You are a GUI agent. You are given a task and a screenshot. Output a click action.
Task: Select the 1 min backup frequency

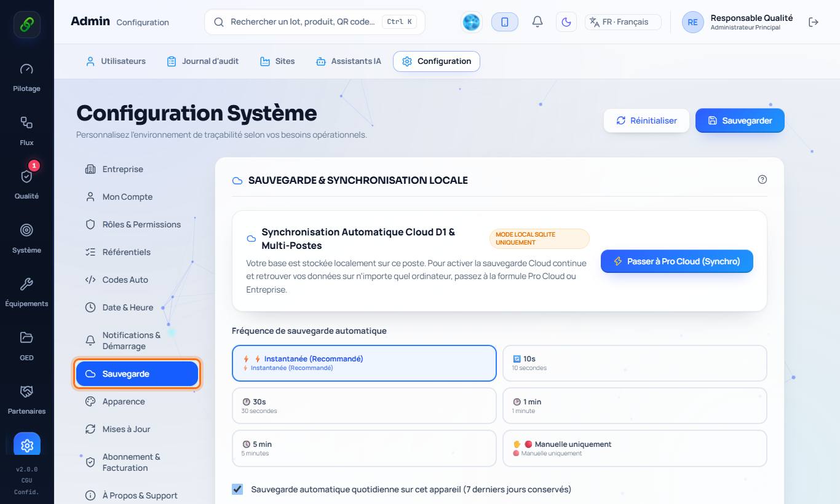click(x=635, y=406)
